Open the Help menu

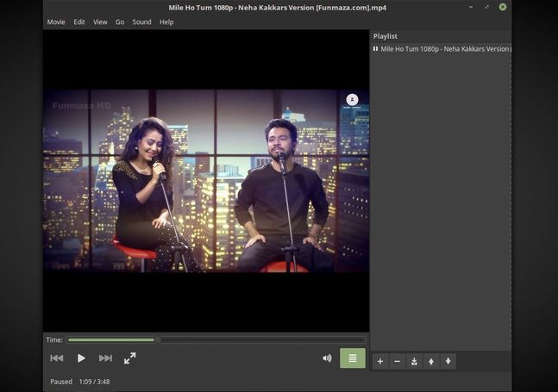click(x=166, y=22)
